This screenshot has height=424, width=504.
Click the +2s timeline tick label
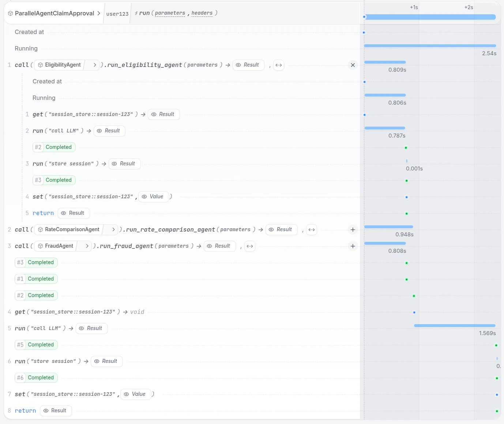point(469,7)
